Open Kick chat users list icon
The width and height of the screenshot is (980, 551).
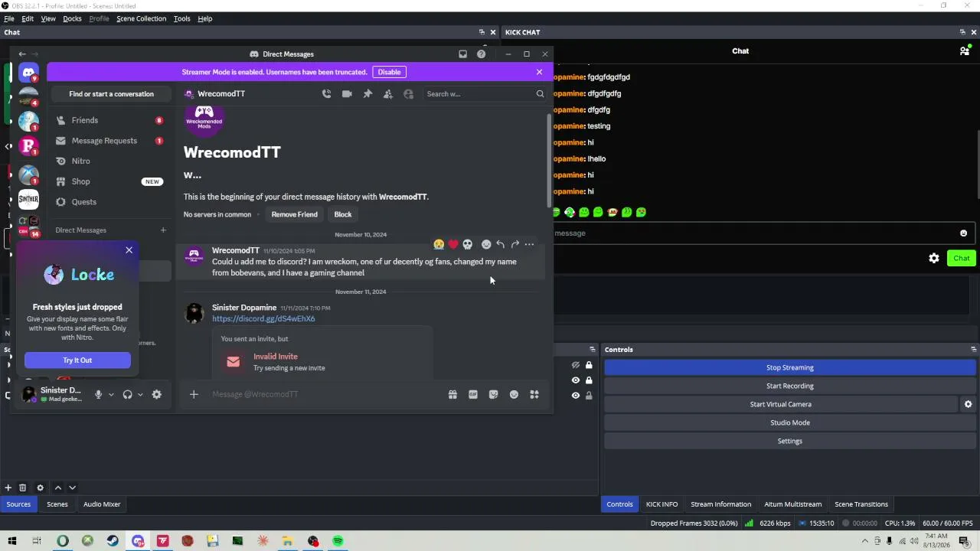pos(965,51)
